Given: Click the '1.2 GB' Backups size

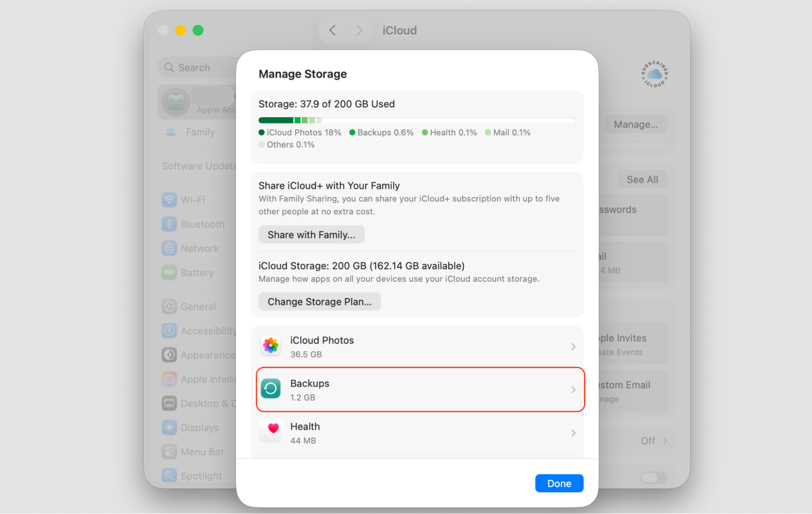Looking at the screenshot, I should pos(303,397).
